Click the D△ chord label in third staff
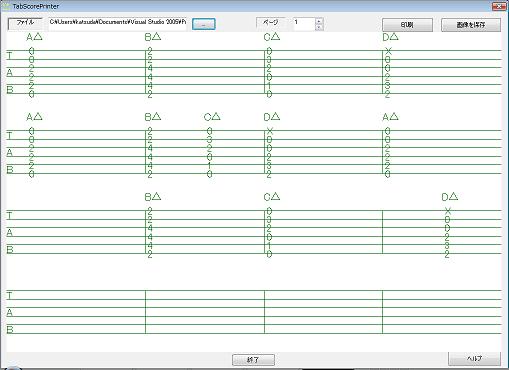 pos(450,197)
